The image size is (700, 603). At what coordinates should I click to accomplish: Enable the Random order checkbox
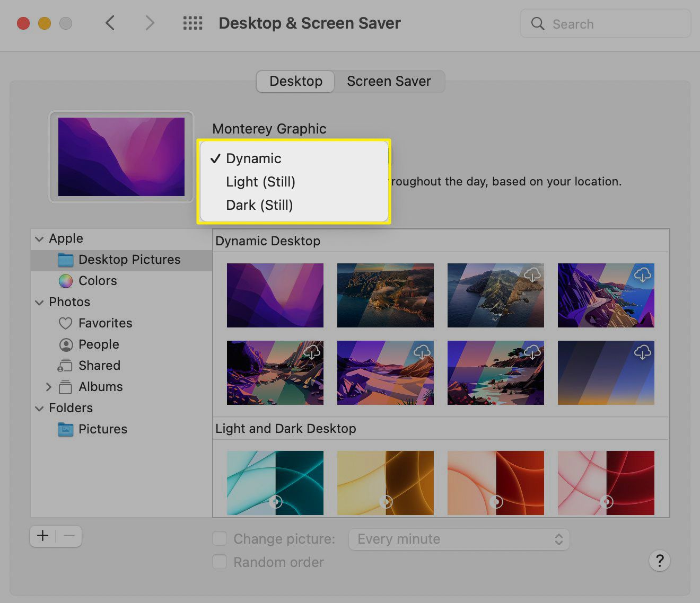[x=220, y=562]
